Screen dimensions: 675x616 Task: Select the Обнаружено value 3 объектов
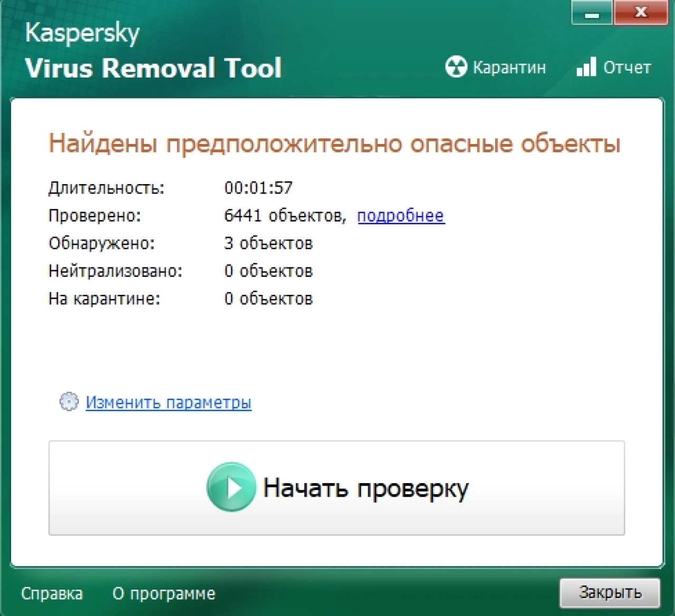point(268,243)
